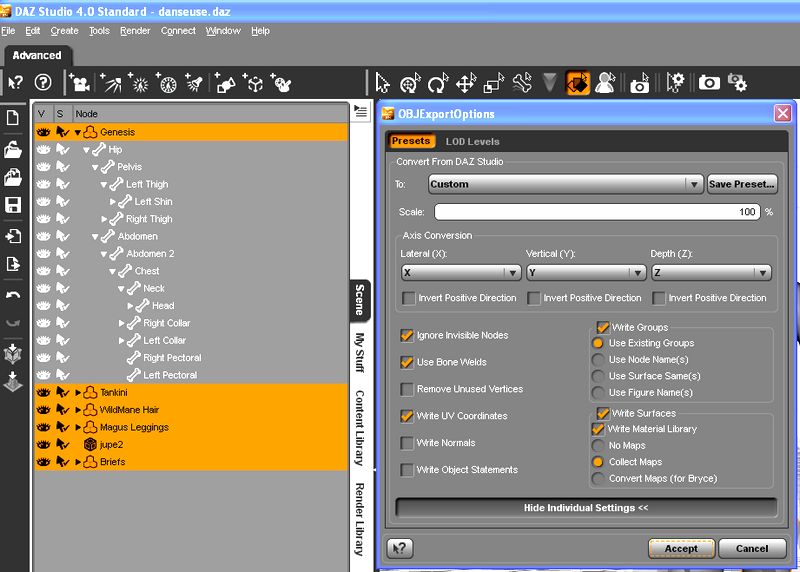Click New scene file icon in sidebar

click(x=12, y=117)
